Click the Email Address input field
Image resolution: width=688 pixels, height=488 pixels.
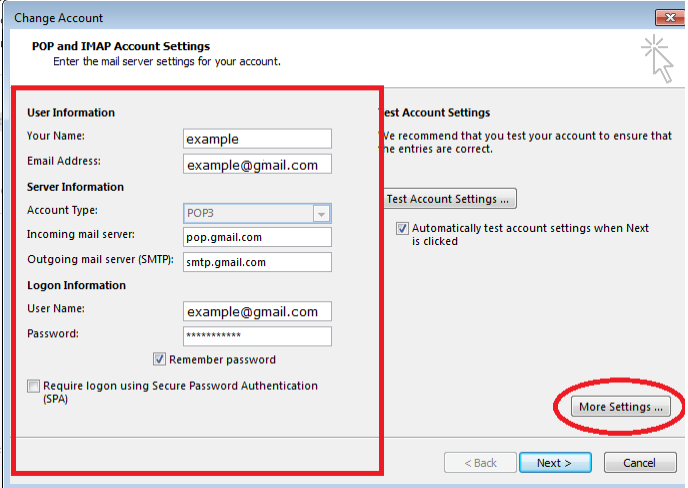257,164
